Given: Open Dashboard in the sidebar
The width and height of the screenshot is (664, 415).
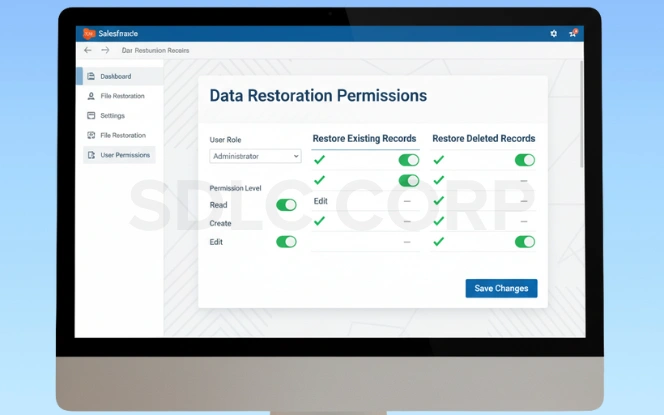Looking at the screenshot, I should click(120, 76).
